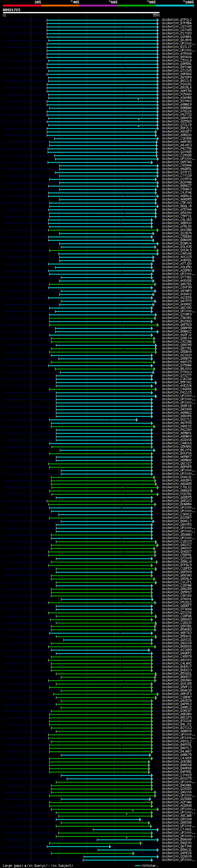Click the query end position 559
This screenshot has height=868, width=197.
pyautogui.click(x=155, y=15)
